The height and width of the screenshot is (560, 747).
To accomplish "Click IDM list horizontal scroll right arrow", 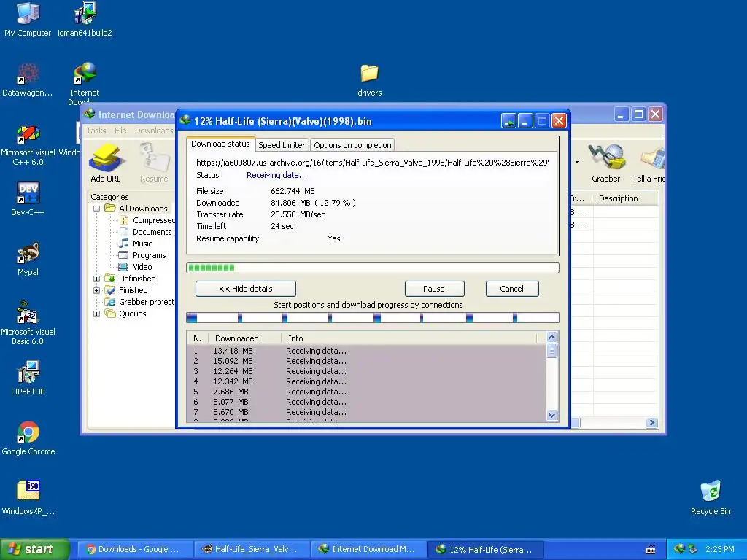I will tap(651, 422).
